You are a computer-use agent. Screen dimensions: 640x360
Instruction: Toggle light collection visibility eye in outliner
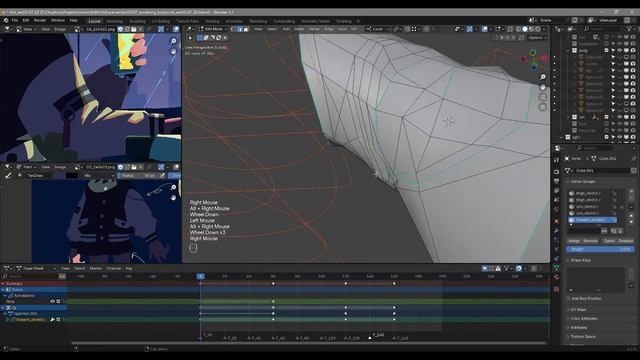point(620,137)
